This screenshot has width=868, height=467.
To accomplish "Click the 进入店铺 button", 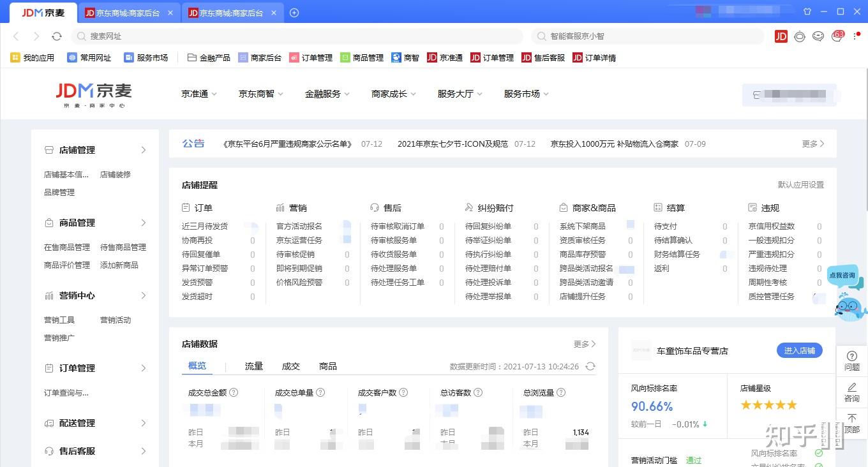I will 799,350.
